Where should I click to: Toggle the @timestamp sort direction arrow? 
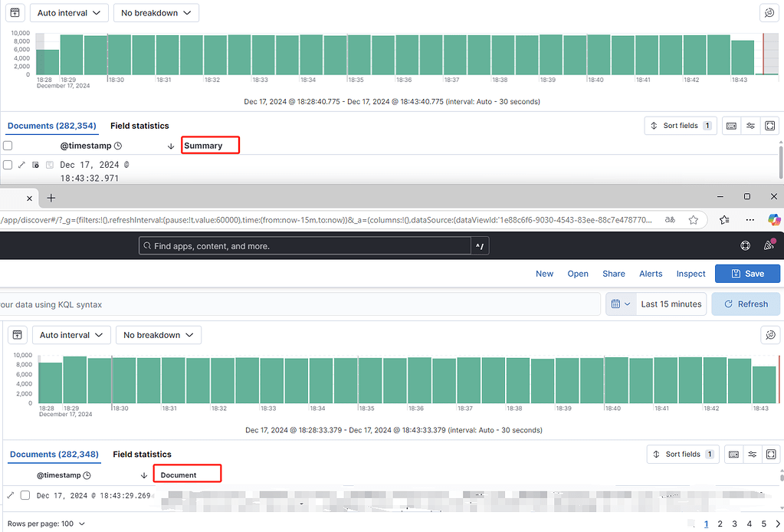[144, 475]
